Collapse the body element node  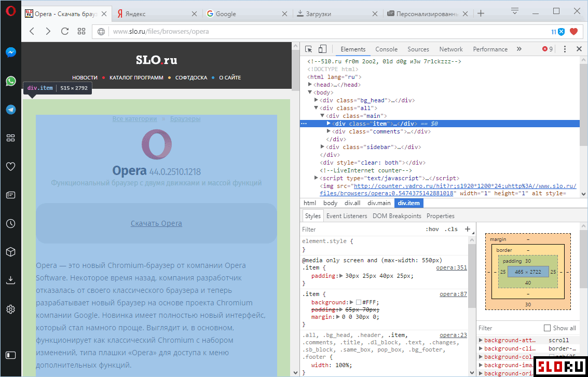point(310,92)
